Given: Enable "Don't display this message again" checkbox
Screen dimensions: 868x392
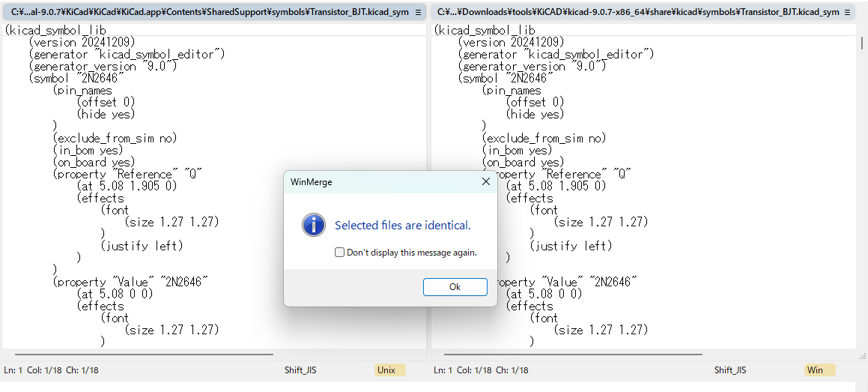Looking at the screenshot, I should coord(340,253).
